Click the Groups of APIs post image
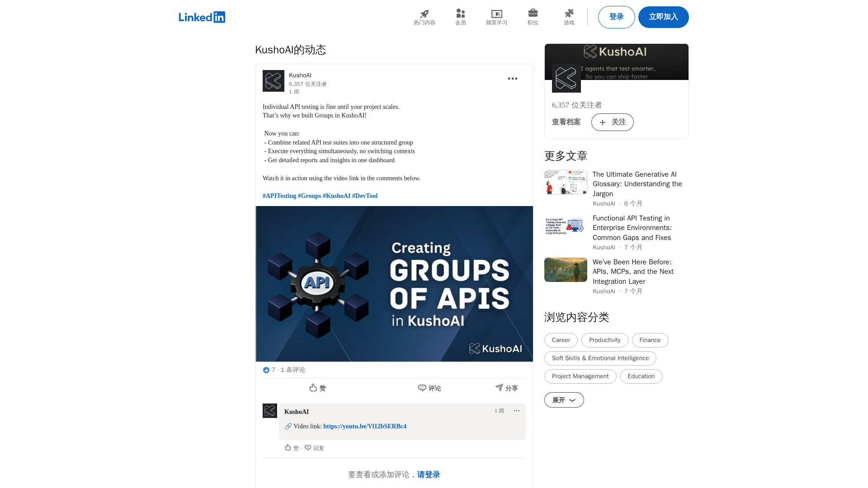This screenshot has width=868, height=488. pos(394,284)
